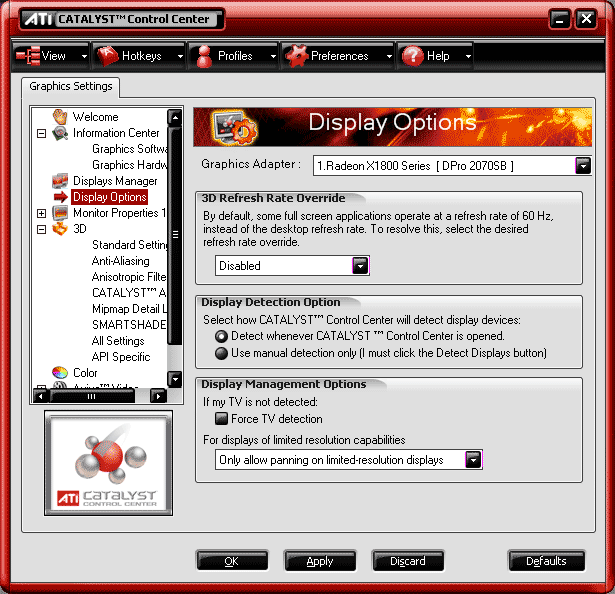The image size is (615, 594).
Task: Click the Hotkeys red key icon
Action: [x=107, y=56]
